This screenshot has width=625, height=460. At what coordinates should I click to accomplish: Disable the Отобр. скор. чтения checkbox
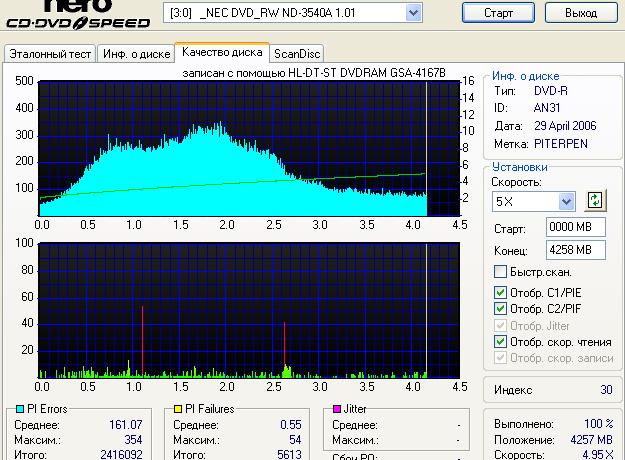[x=501, y=342]
